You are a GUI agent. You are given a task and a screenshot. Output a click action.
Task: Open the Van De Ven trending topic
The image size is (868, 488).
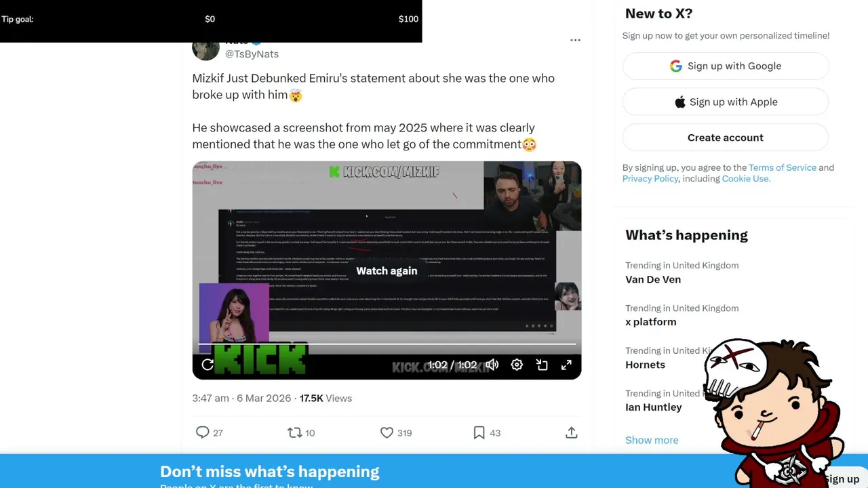coord(653,279)
